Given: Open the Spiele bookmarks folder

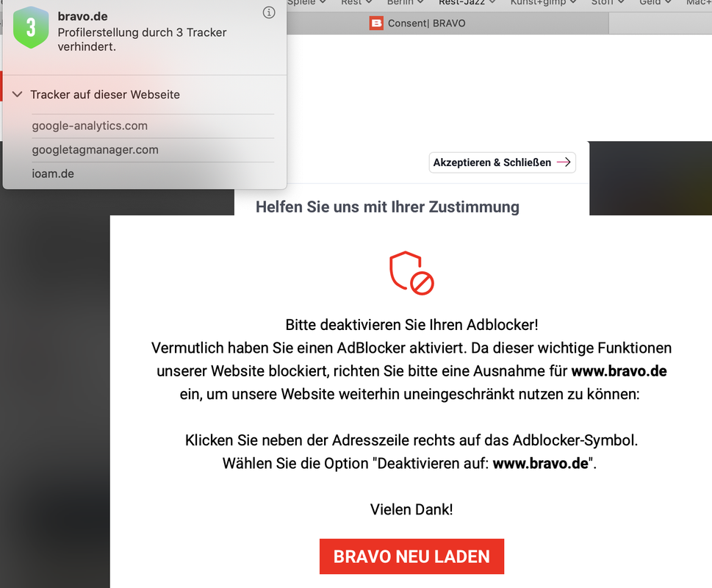Looking at the screenshot, I should tap(306, 3).
